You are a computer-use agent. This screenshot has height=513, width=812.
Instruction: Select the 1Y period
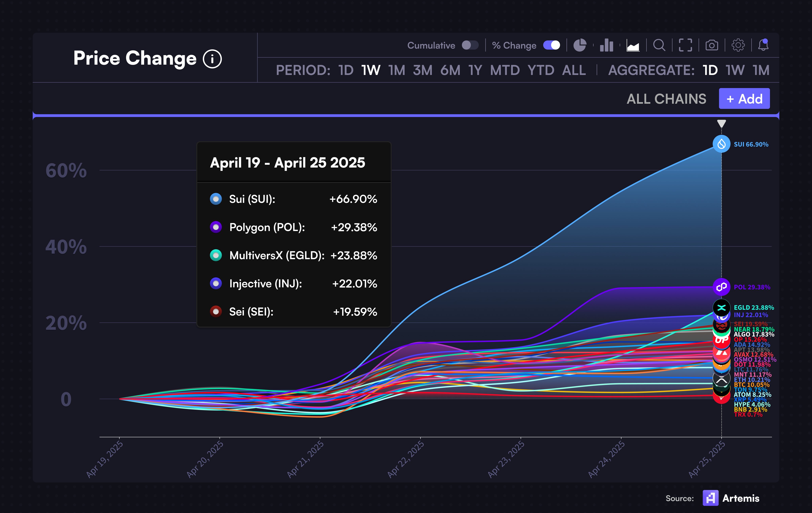pyautogui.click(x=475, y=70)
